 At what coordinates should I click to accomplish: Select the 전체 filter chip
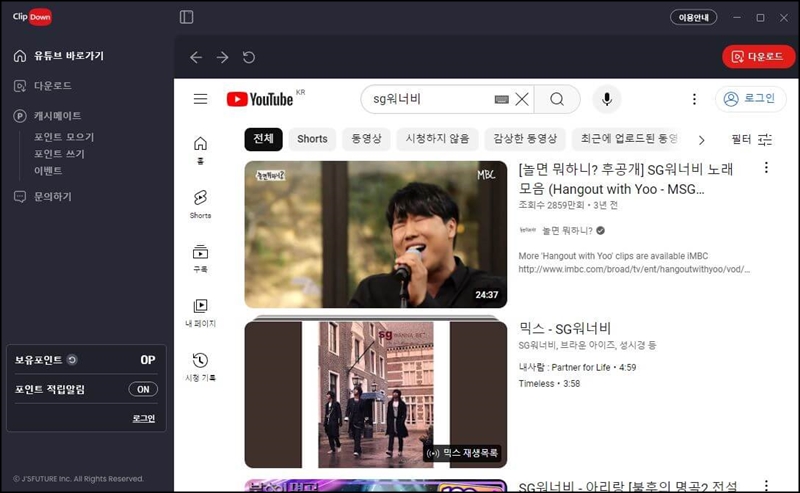click(x=263, y=139)
